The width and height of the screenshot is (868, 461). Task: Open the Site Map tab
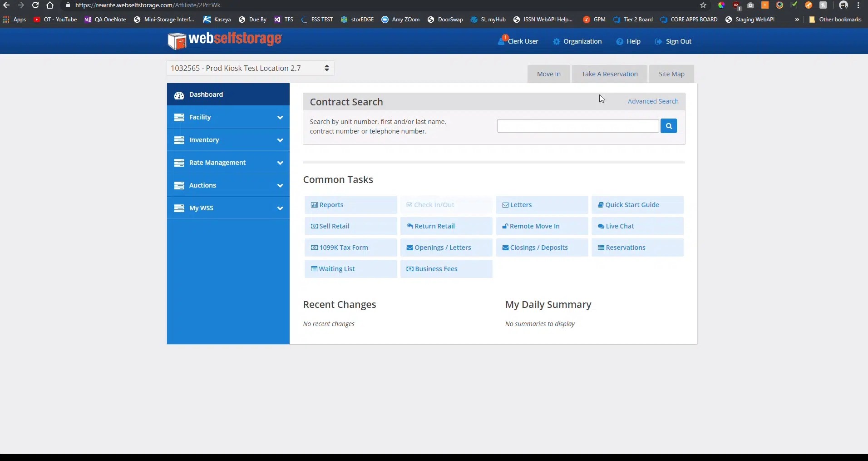tap(671, 74)
